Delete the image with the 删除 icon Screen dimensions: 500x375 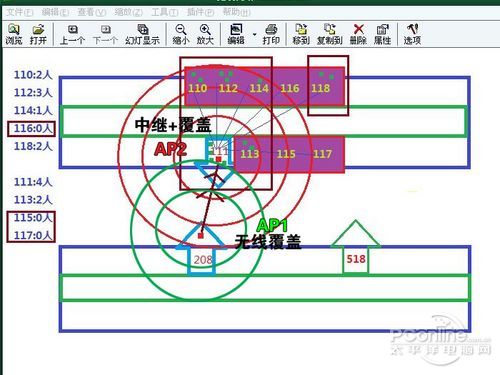click(358, 34)
